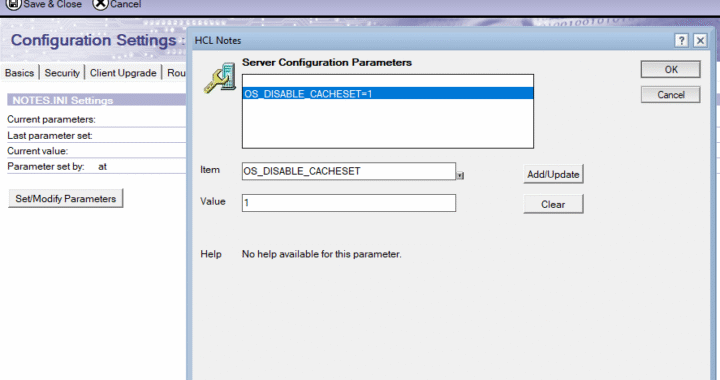Image resolution: width=720 pixels, height=380 pixels.
Task: Click the Set/Modify Parameters button
Action: click(66, 199)
